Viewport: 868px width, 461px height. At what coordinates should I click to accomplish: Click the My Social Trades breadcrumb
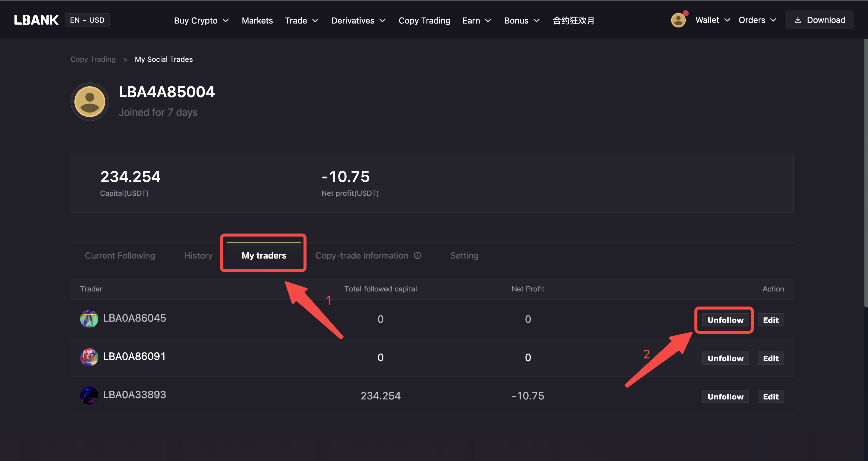[164, 59]
